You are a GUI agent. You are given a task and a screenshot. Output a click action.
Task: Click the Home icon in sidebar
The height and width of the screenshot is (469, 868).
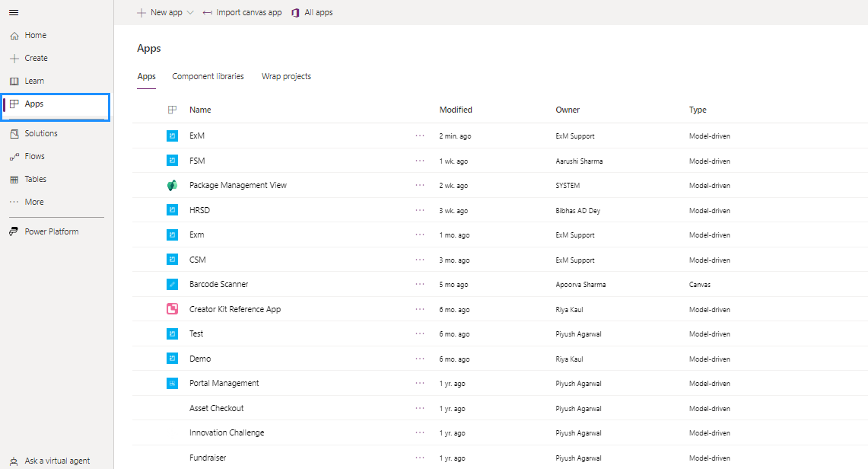click(14, 36)
